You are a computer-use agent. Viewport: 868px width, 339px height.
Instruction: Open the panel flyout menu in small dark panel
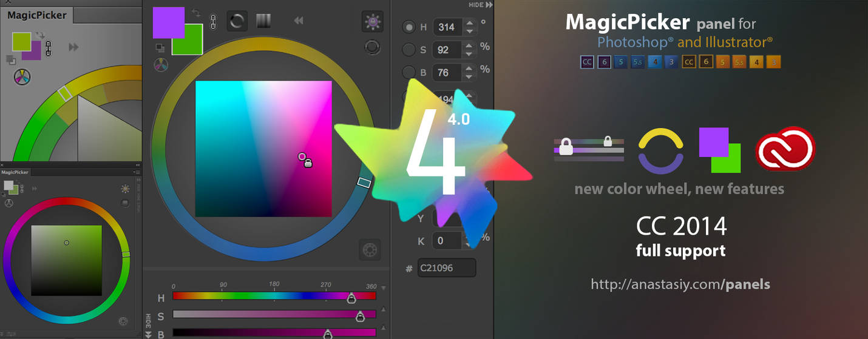tap(137, 172)
